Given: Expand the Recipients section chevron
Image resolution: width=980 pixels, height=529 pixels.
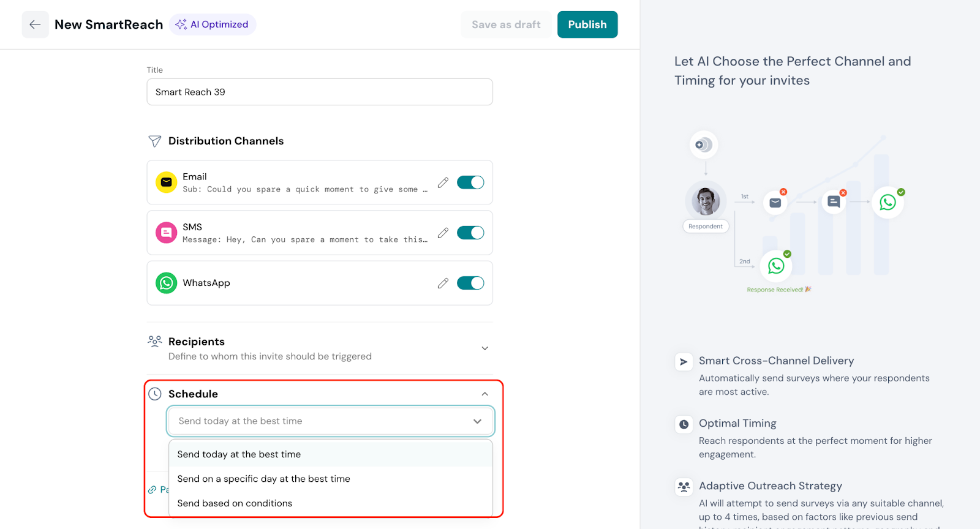Looking at the screenshot, I should point(484,348).
